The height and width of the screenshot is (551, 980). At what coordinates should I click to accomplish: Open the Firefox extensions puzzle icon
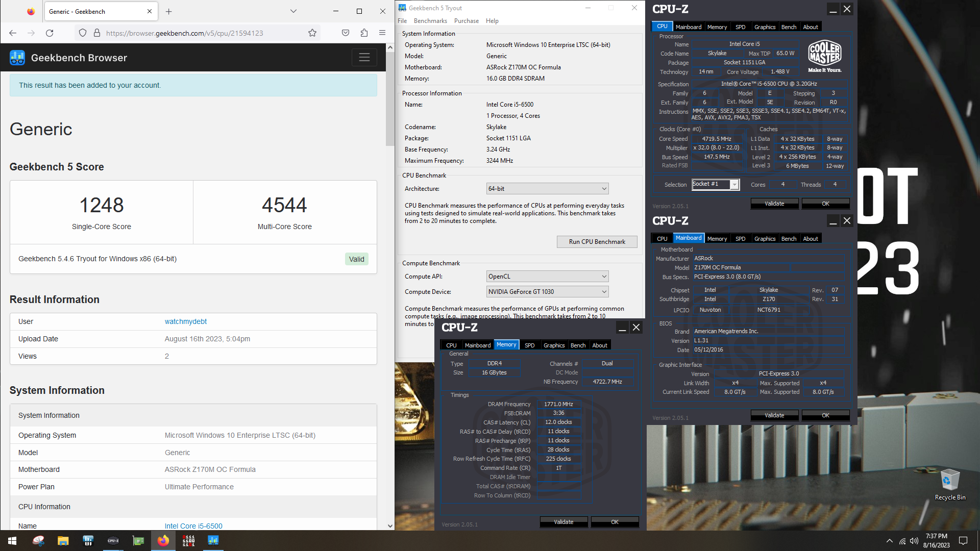[x=364, y=33]
